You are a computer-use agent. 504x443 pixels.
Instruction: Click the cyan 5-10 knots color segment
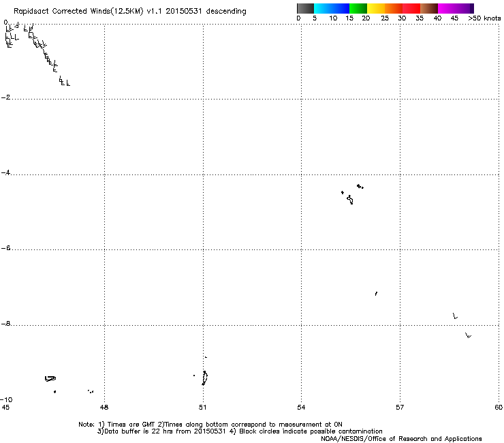(323, 8)
